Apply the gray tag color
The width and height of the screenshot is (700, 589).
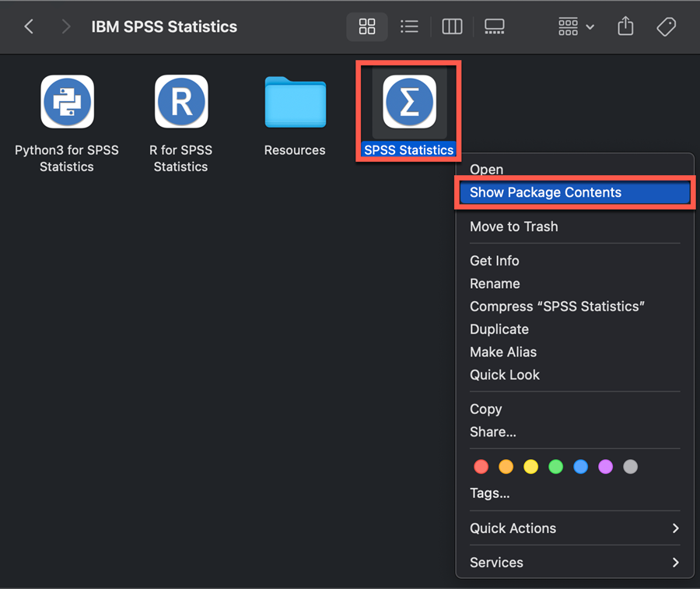click(x=630, y=467)
